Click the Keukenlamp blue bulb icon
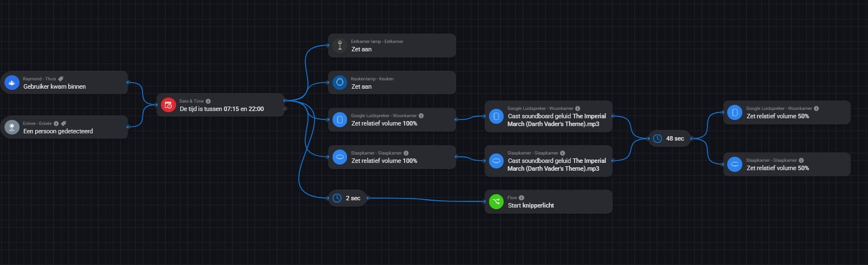Image resolution: width=868 pixels, height=265 pixels. (x=339, y=83)
